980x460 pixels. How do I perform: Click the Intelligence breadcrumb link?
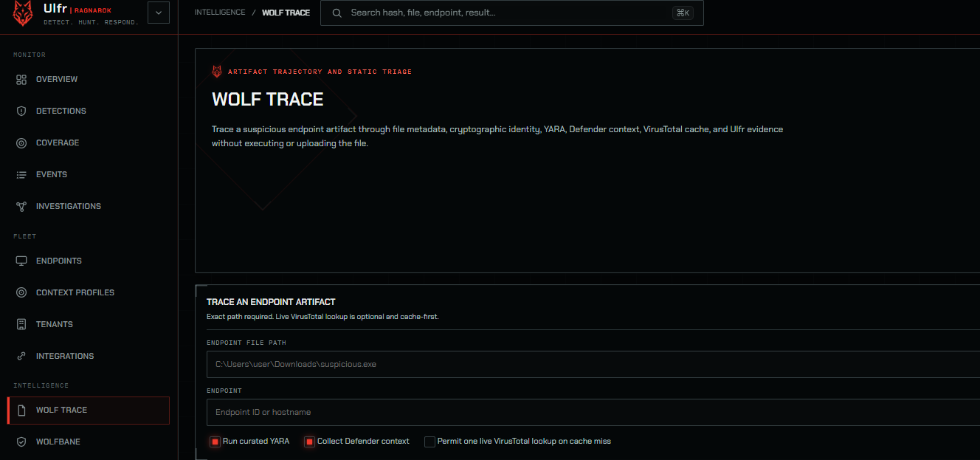(220, 13)
